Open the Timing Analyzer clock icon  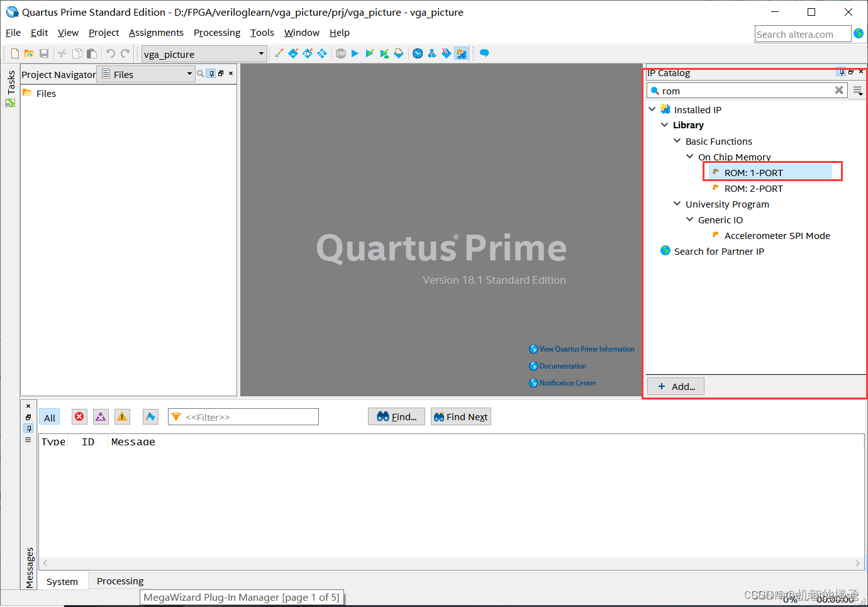point(418,53)
